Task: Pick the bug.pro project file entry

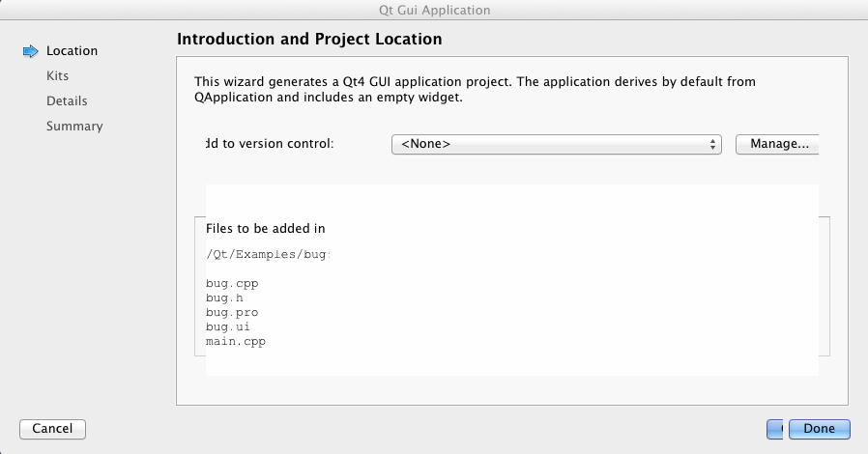Action: click(232, 313)
